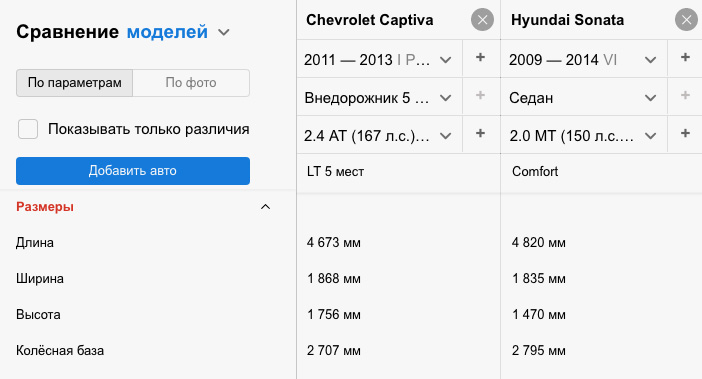The image size is (702, 379).
Task: Click the Размеры section heading
Action: [x=45, y=207]
